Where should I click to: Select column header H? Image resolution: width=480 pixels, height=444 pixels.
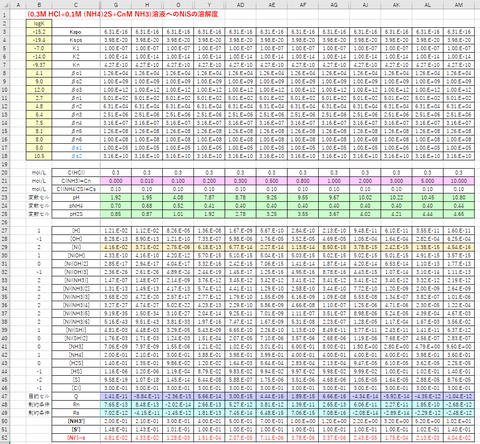coord(147,5)
